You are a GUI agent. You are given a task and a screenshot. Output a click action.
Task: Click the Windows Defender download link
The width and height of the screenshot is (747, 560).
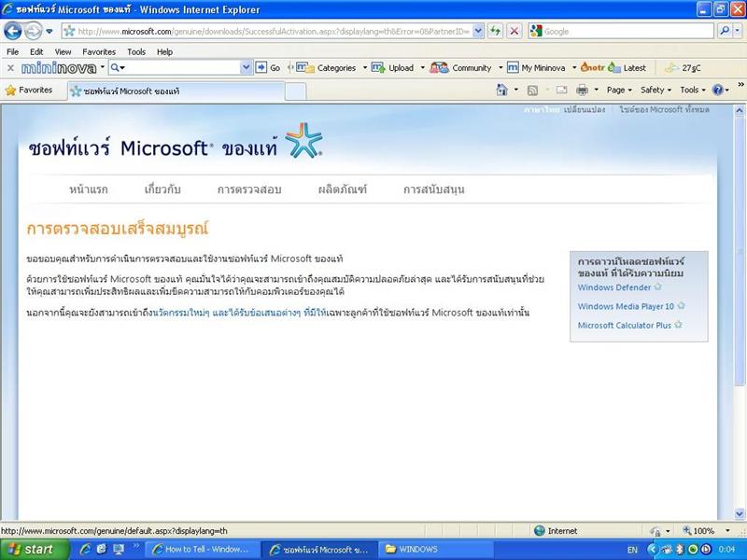[x=614, y=287]
